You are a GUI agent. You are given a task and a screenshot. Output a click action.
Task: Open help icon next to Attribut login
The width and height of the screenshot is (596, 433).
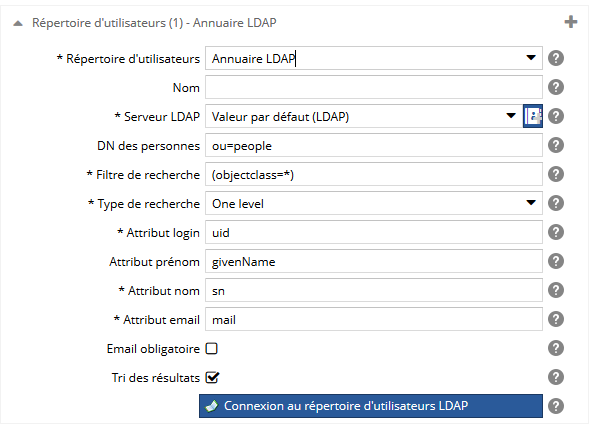coord(556,232)
